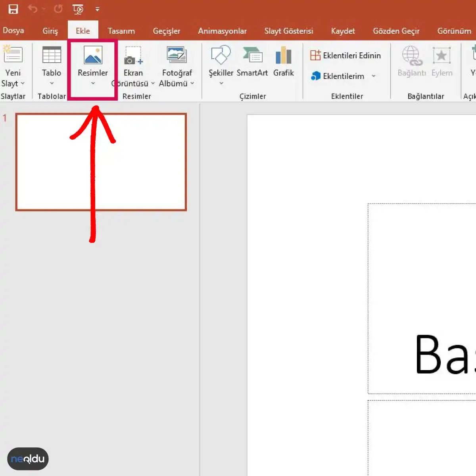This screenshot has height=476, width=476.
Task: Click the Resimler picture icon
Action: tap(93, 55)
